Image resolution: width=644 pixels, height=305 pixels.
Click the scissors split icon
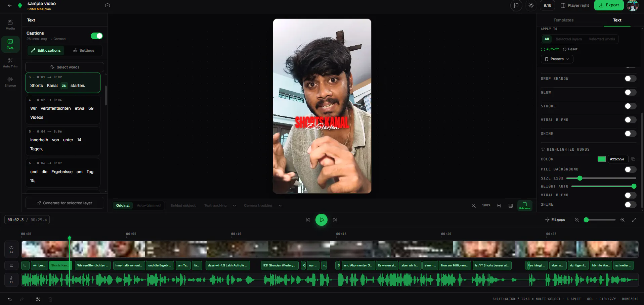tap(38, 299)
